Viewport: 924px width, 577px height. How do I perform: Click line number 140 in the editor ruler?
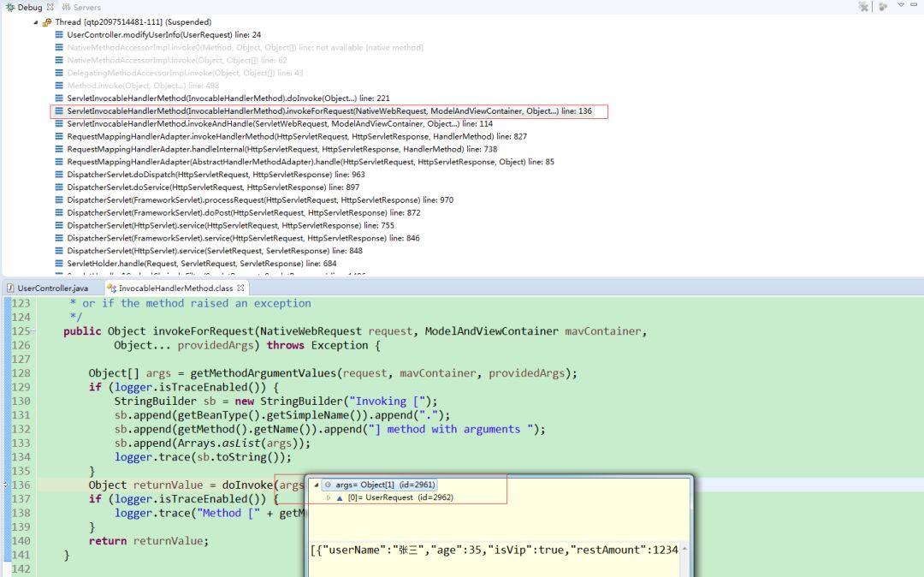pyautogui.click(x=21, y=541)
